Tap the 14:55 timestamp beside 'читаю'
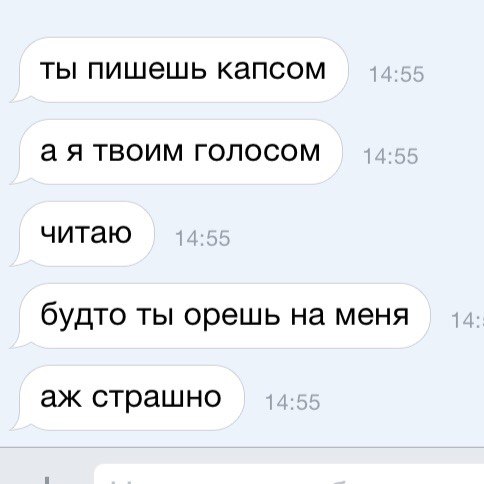Screen dimensions: 484x484 pos(202,238)
